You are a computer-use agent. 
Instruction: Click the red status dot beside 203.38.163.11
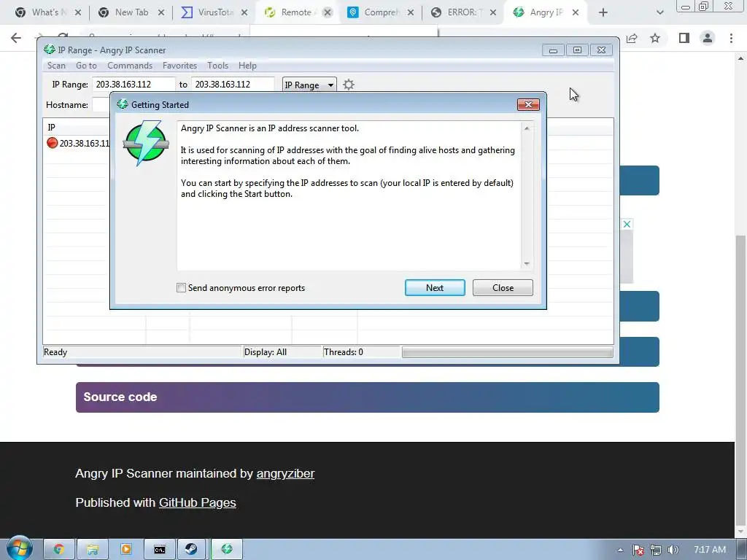(52, 143)
